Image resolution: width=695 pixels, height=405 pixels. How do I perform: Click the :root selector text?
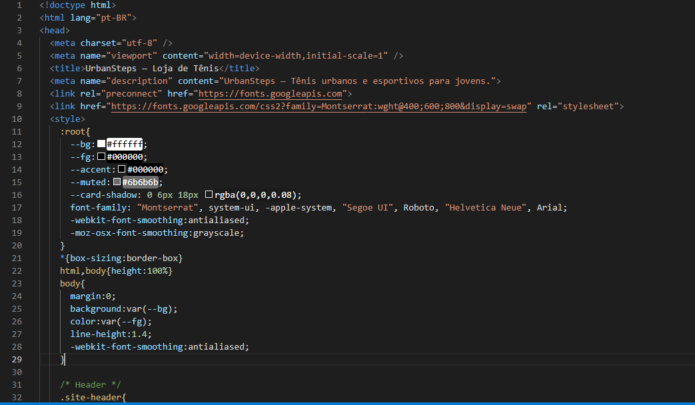(x=75, y=131)
